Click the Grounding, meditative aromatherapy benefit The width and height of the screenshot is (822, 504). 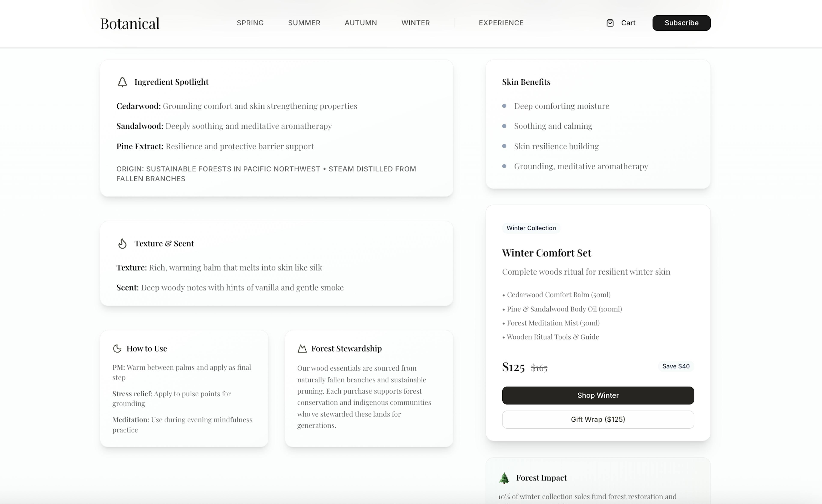click(x=581, y=167)
